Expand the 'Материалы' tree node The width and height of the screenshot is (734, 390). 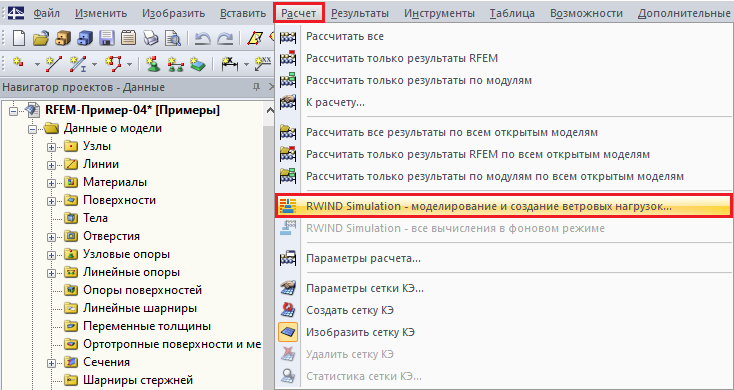51,183
